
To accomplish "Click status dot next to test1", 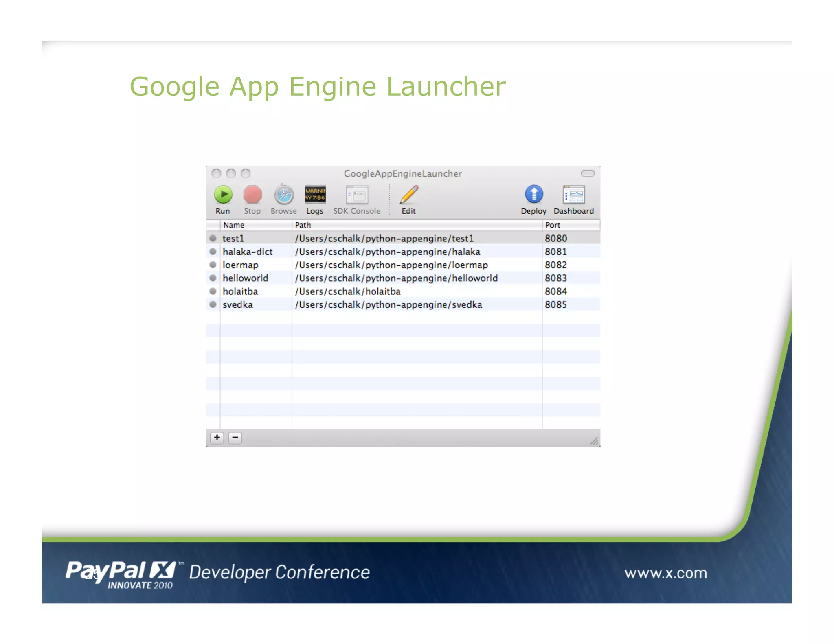I will [x=213, y=238].
